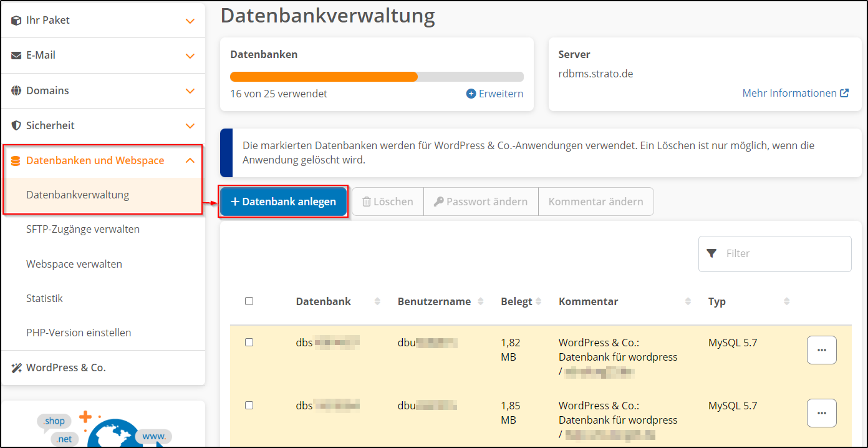The height and width of the screenshot is (448, 868).
Task: Click the text 16 von 25 verwendet
Action: click(279, 94)
